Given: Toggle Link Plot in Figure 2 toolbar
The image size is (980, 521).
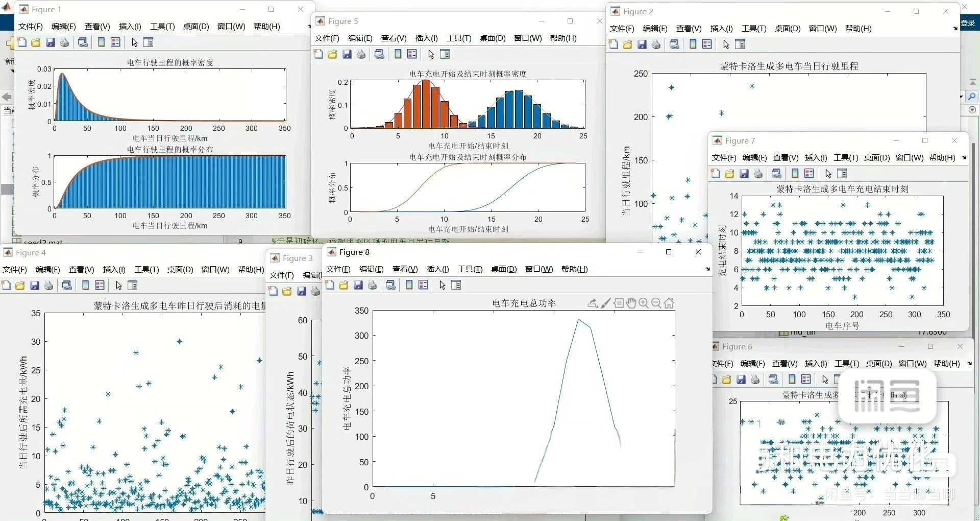Looking at the screenshot, I should coord(674,44).
